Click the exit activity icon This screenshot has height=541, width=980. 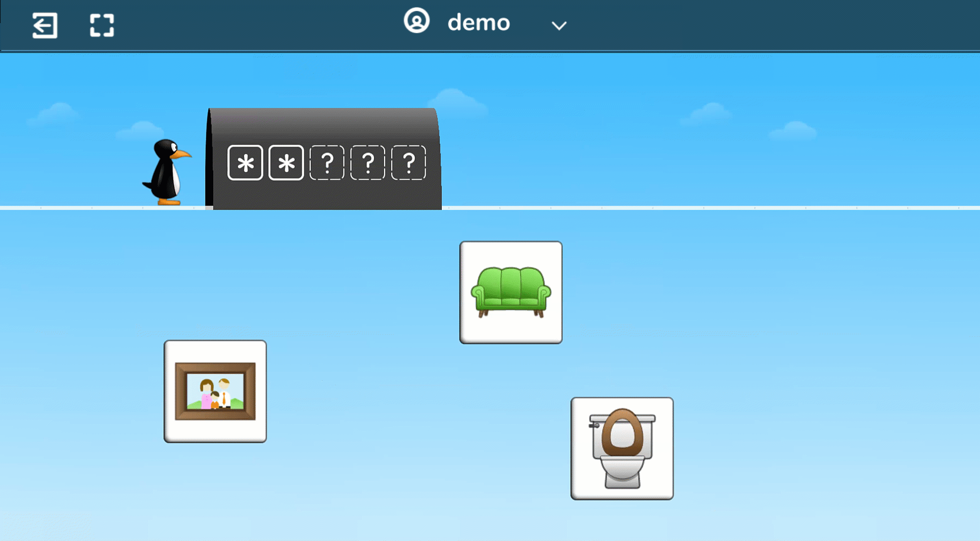click(45, 25)
